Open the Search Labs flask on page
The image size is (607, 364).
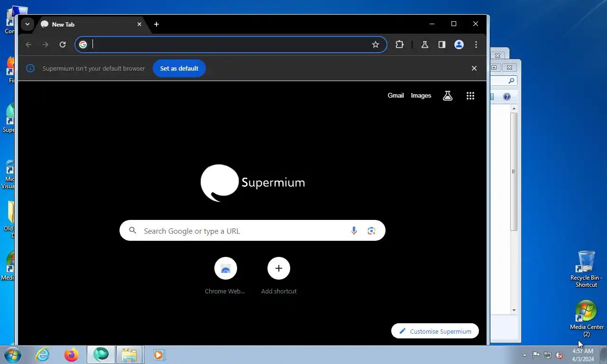coord(448,96)
